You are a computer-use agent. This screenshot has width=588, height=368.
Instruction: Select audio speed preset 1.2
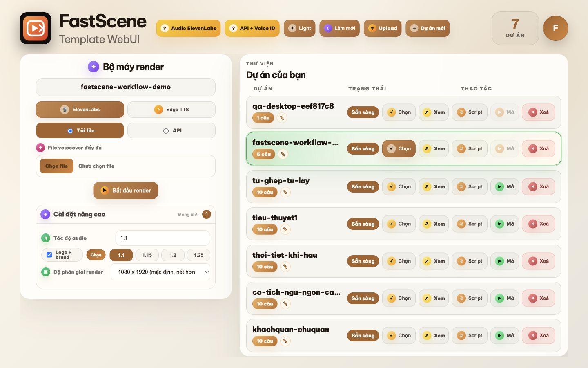(173, 255)
